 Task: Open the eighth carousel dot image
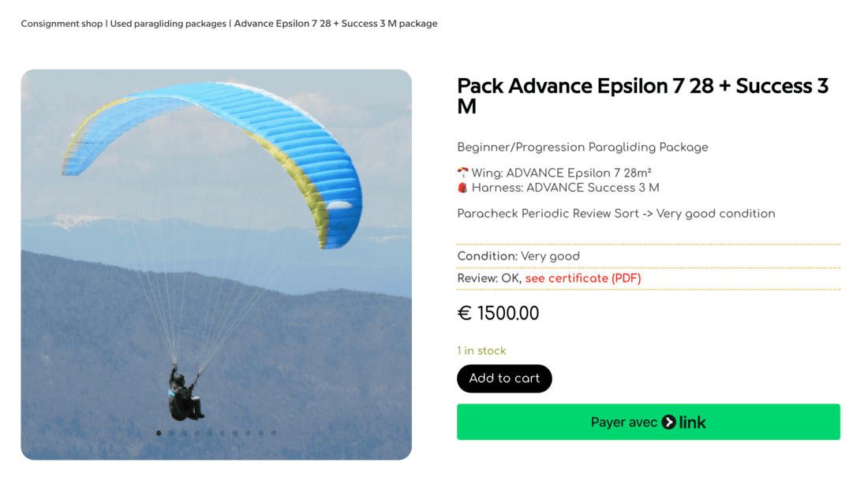(248, 433)
